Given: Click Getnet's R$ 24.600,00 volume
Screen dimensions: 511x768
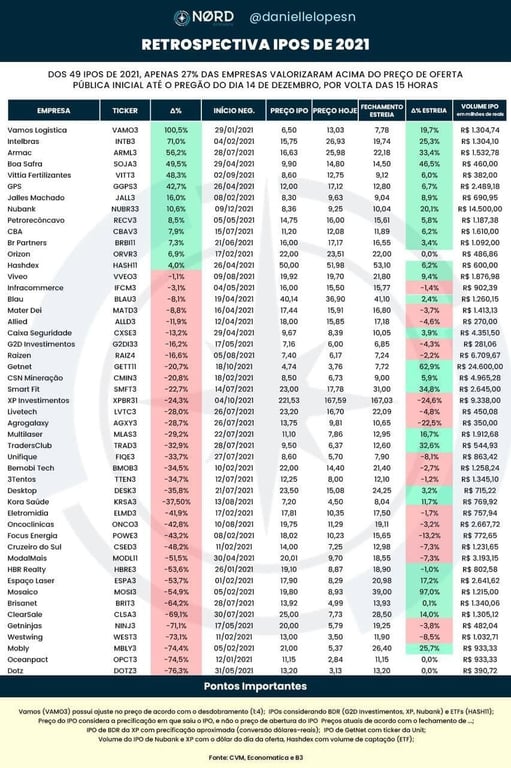Looking at the screenshot, I should click(480, 366).
